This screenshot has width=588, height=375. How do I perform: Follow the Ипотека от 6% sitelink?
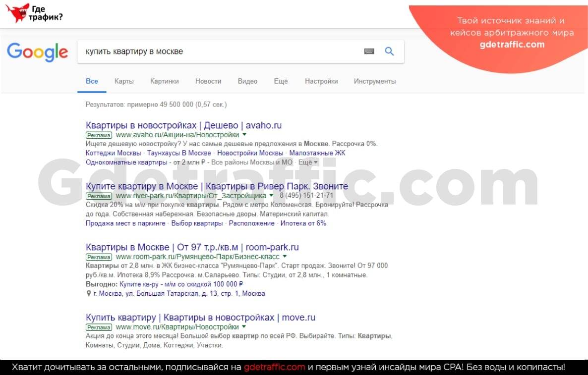click(x=303, y=223)
